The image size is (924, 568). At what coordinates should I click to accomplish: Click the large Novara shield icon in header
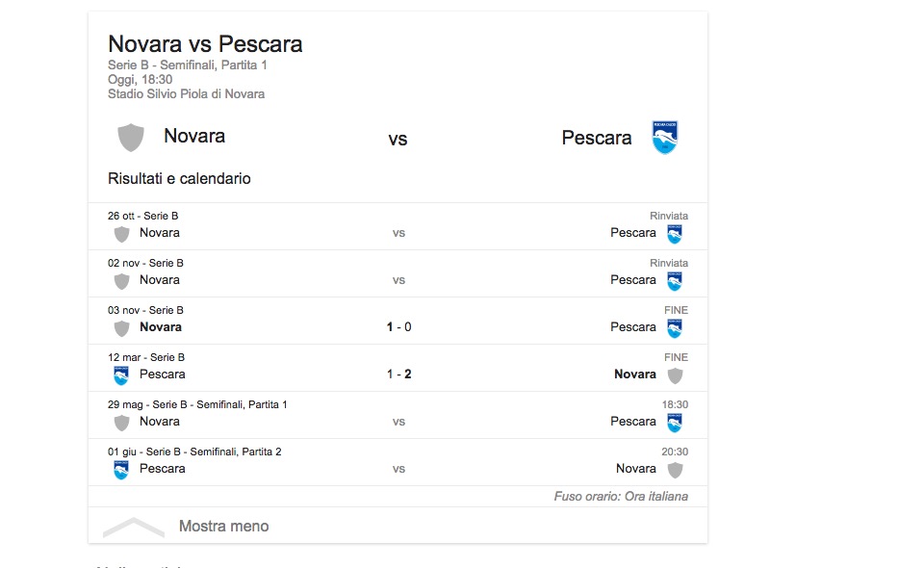pyautogui.click(x=131, y=138)
